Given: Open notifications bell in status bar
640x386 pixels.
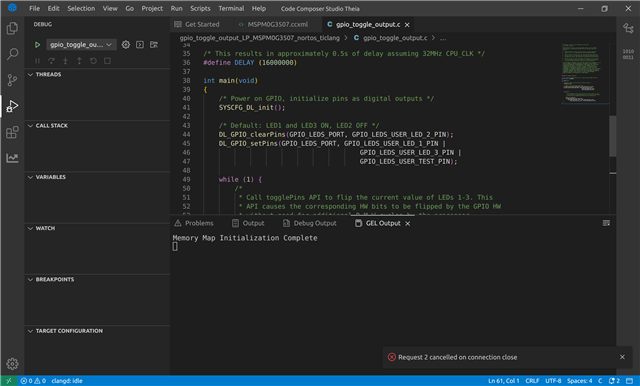Looking at the screenshot, I should click(x=614, y=381).
